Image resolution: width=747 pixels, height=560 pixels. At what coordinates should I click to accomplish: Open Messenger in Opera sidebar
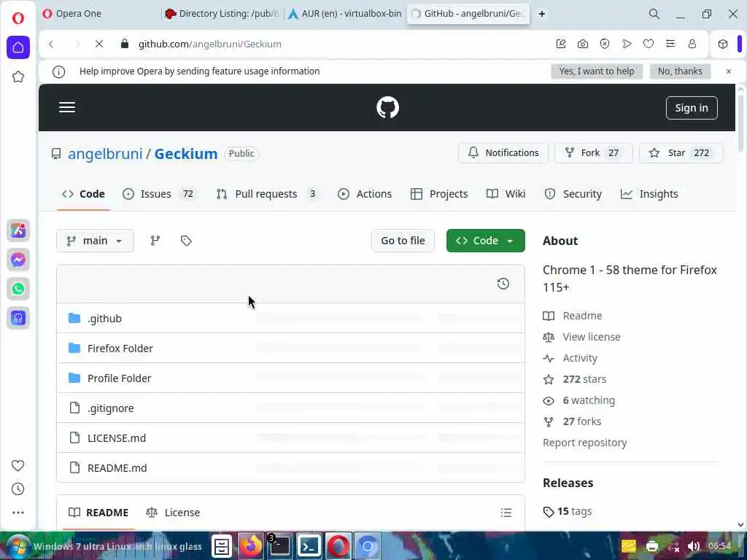[x=18, y=260]
